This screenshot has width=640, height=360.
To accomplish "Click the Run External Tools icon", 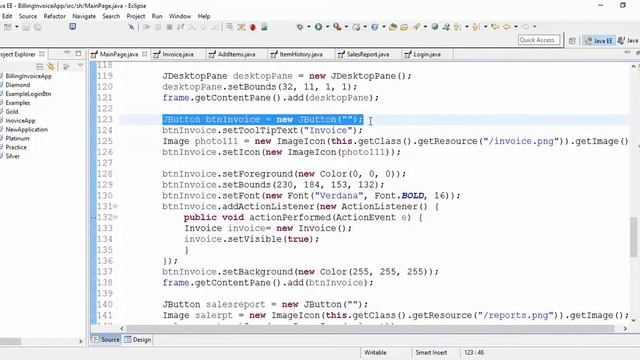I will (337, 27).
